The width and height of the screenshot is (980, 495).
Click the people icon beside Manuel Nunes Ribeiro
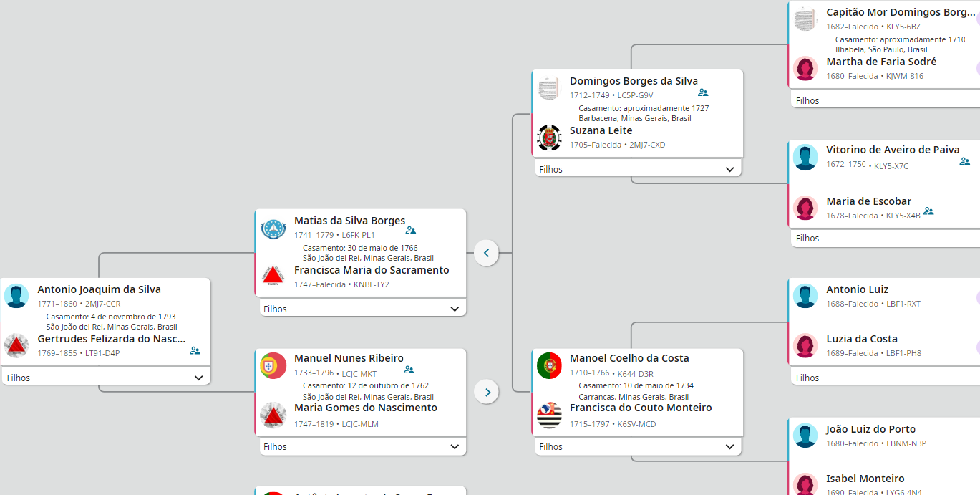click(409, 370)
